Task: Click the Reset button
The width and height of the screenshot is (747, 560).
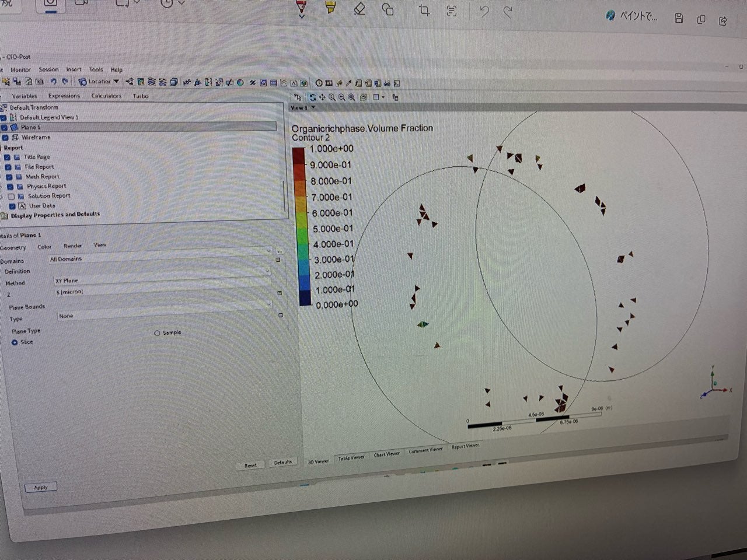Action: coord(250,465)
